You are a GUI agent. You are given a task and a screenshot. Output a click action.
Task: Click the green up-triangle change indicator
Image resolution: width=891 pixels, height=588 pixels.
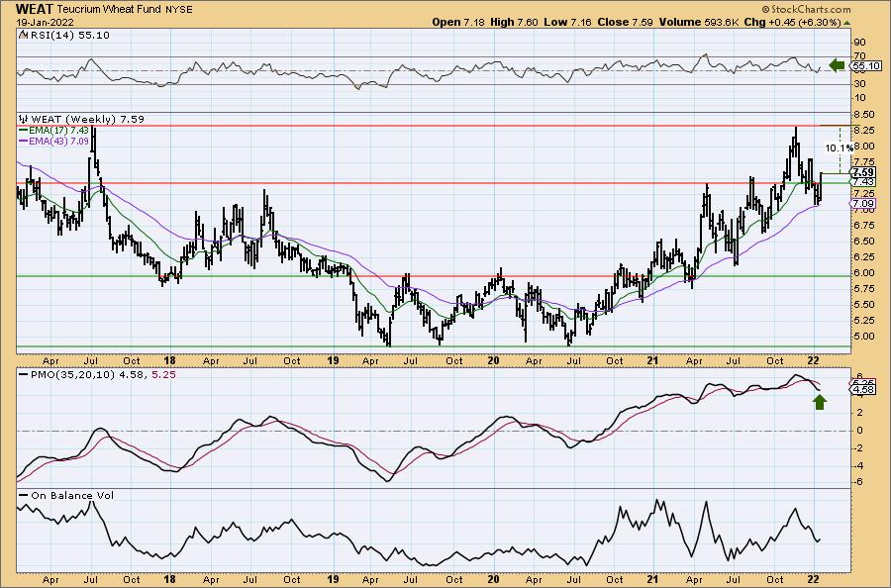[846, 23]
